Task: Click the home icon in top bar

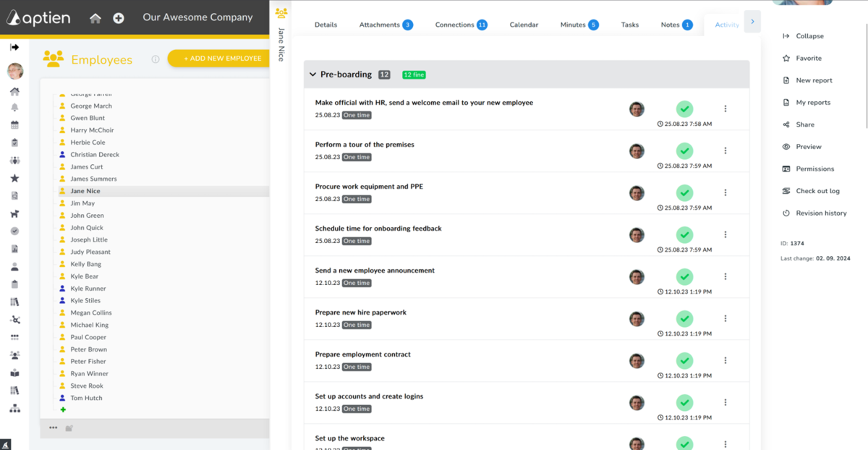Action: point(95,18)
